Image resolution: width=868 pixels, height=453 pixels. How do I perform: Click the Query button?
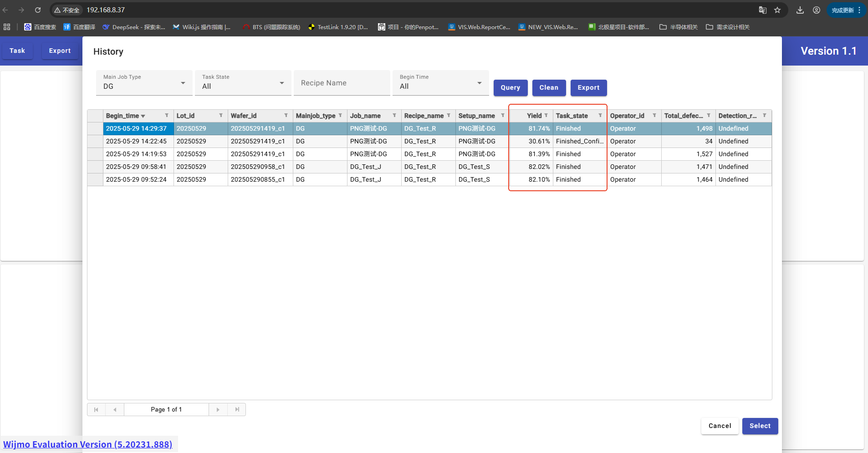coord(511,88)
